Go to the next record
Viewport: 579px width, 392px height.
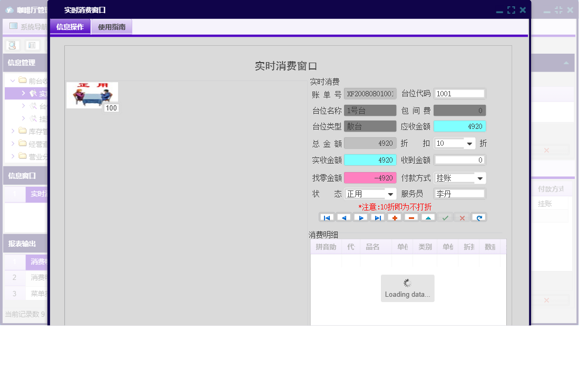361,217
